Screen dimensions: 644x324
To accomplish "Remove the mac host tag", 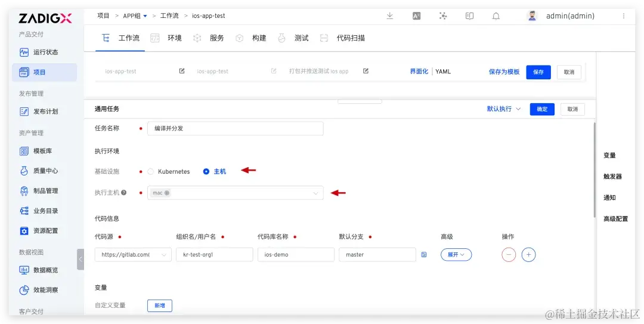I will pos(167,193).
